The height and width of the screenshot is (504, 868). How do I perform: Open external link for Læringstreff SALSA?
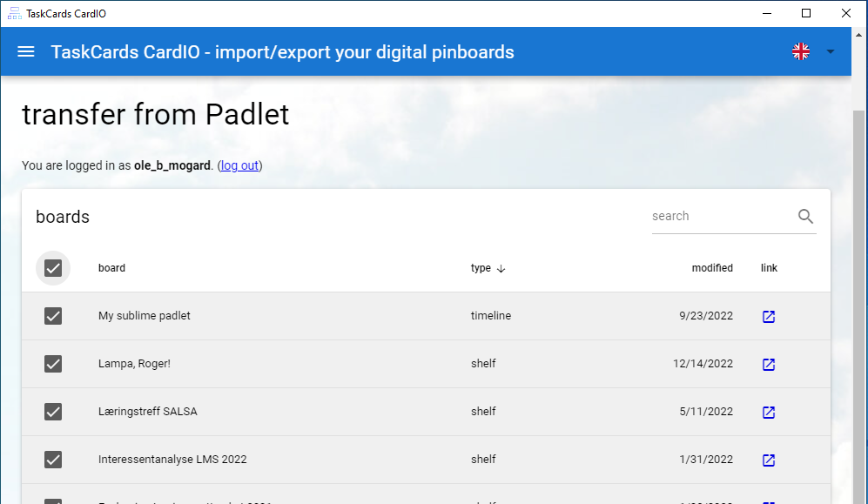769,412
